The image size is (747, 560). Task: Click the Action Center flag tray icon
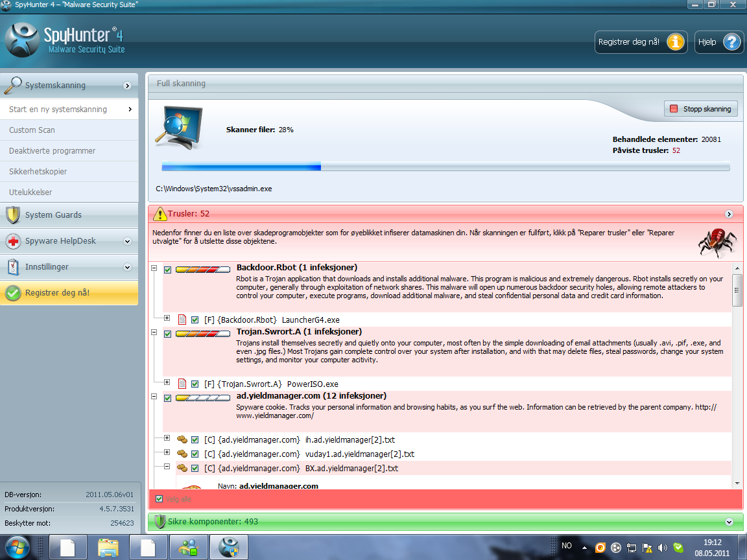pos(646,548)
